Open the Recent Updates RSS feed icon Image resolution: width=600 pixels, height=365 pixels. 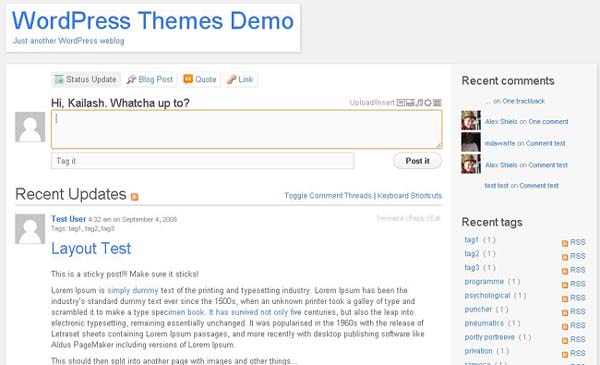coord(134,197)
